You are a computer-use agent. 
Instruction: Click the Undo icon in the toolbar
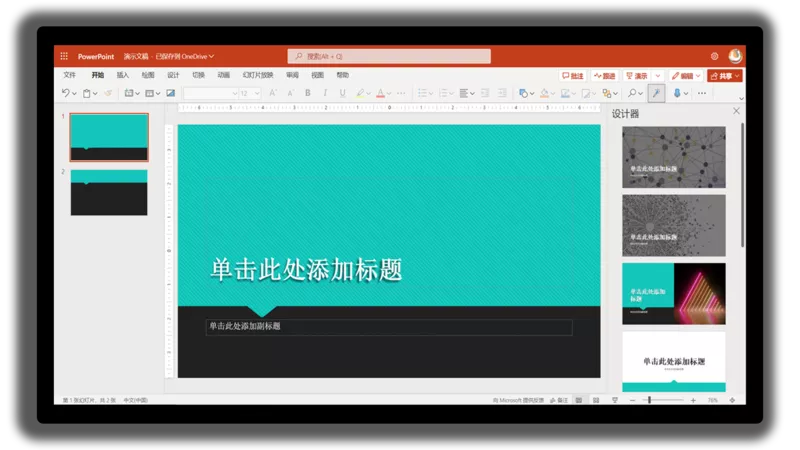tap(65, 93)
